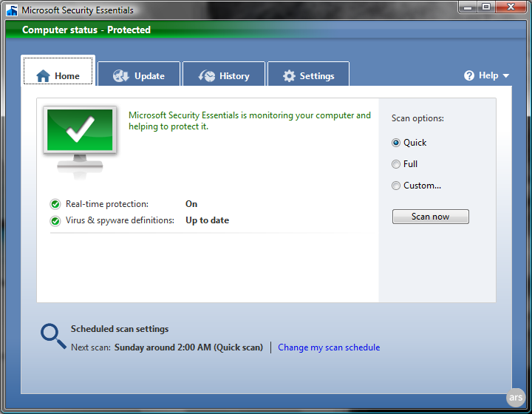
Task: Click the blue question mark Help icon
Action: click(469, 75)
